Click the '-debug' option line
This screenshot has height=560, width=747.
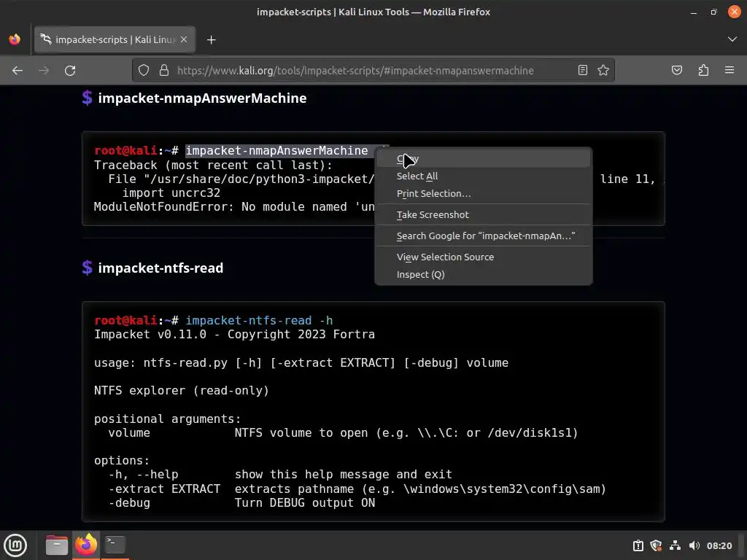[x=241, y=503]
